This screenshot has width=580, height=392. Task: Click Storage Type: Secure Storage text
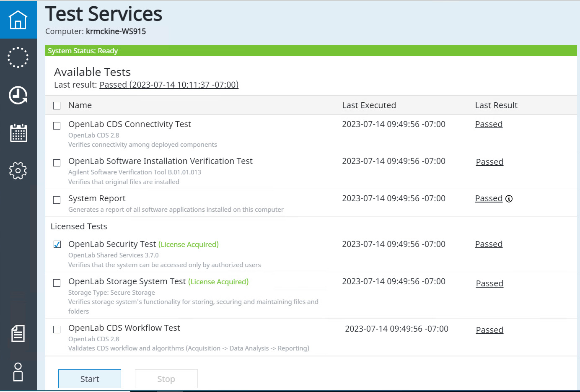[111, 293]
